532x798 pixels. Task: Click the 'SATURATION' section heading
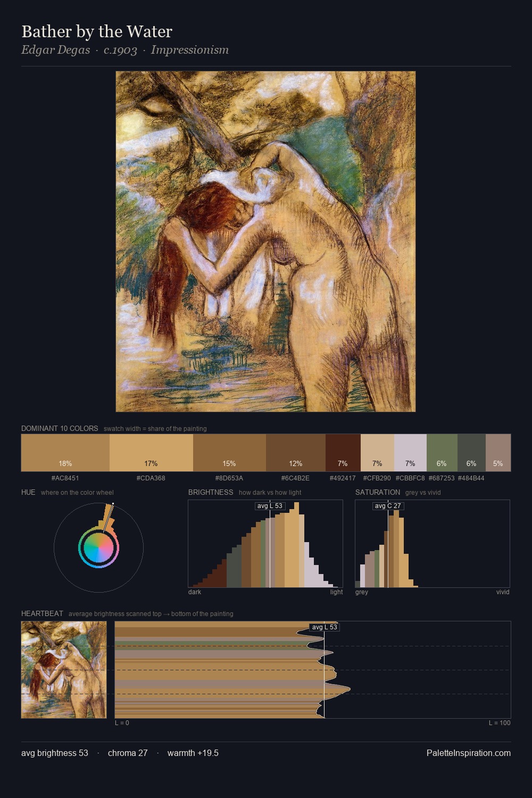[378, 492]
